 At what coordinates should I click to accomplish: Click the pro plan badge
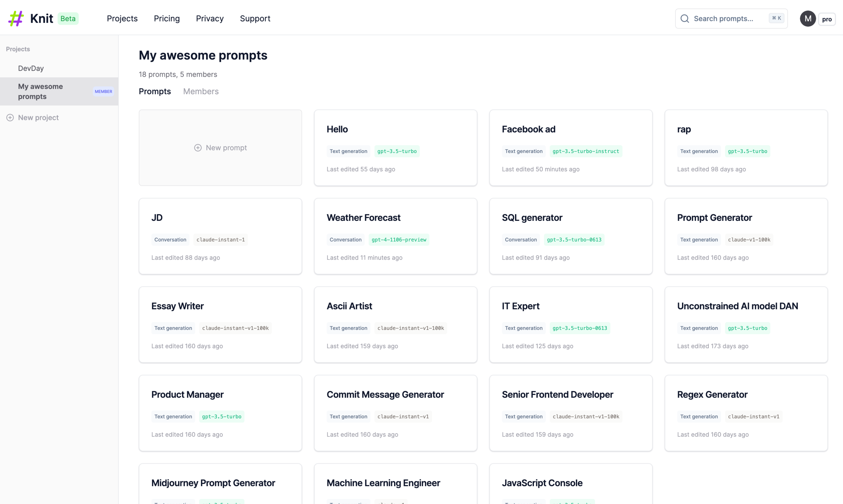pyautogui.click(x=827, y=19)
